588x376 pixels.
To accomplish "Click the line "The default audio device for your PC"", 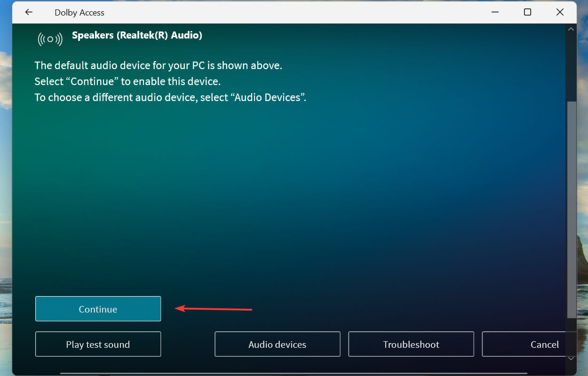I will point(159,65).
